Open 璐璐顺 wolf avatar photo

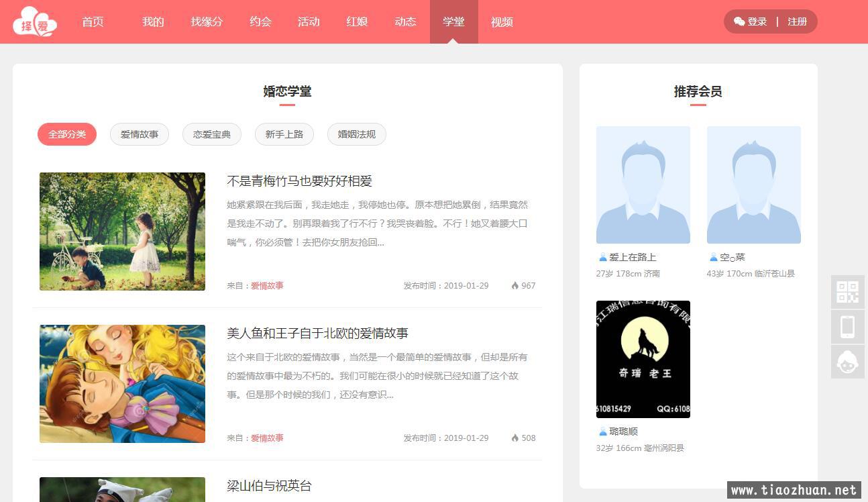(x=643, y=359)
